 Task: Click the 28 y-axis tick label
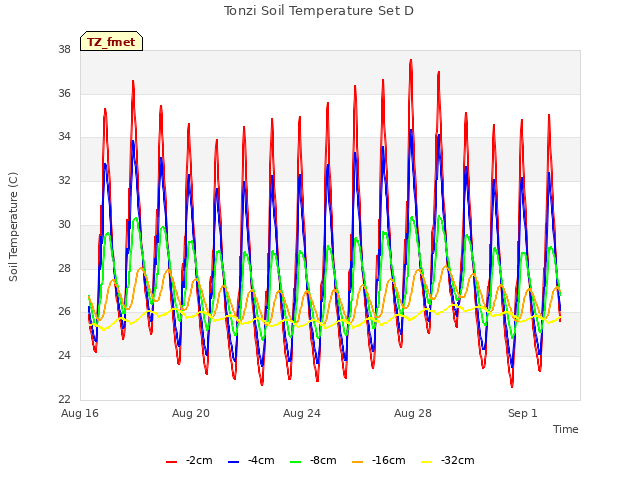(64, 269)
